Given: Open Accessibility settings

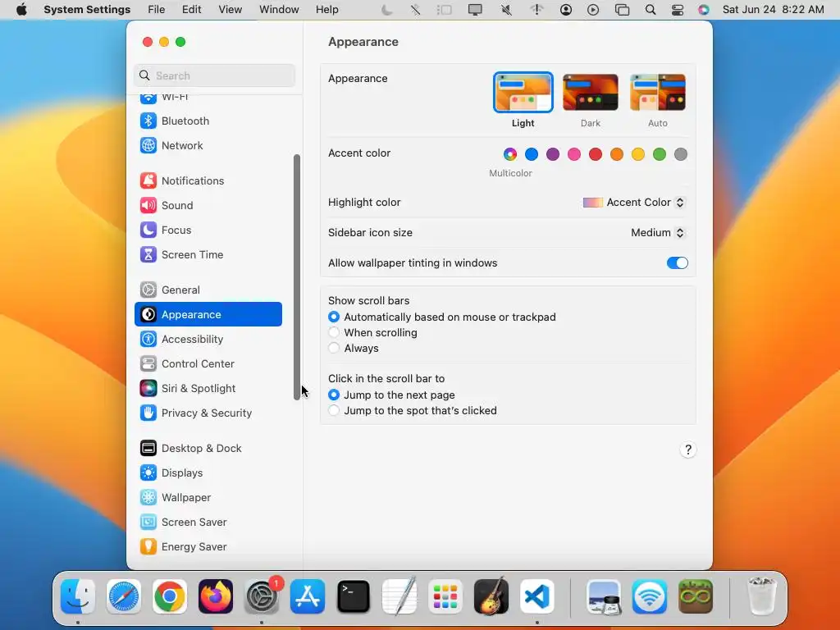Looking at the screenshot, I should [208, 340].
